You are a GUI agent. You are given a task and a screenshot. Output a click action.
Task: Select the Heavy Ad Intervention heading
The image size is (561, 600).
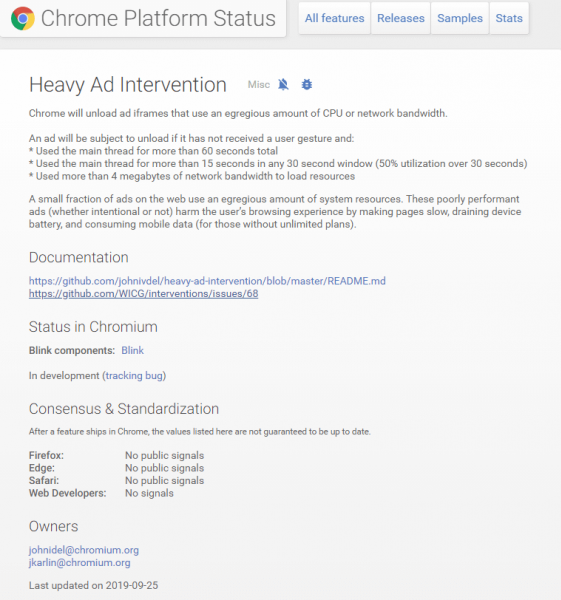click(x=128, y=85)
